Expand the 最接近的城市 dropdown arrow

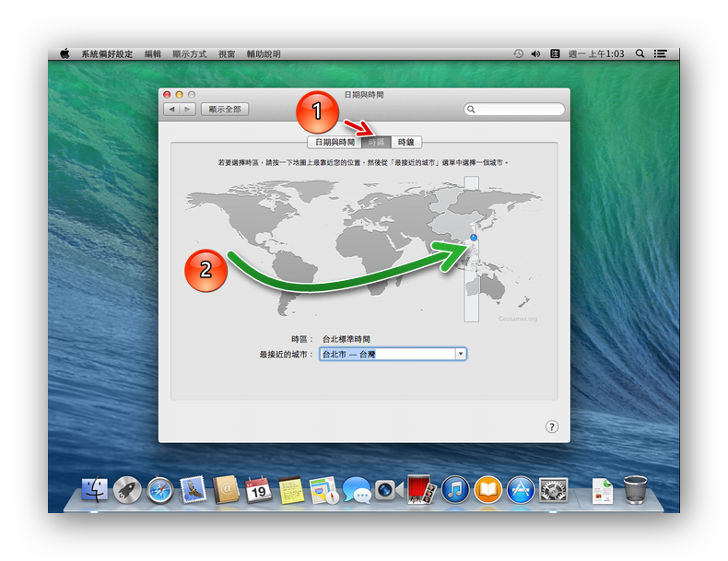(x=461, y=354)
